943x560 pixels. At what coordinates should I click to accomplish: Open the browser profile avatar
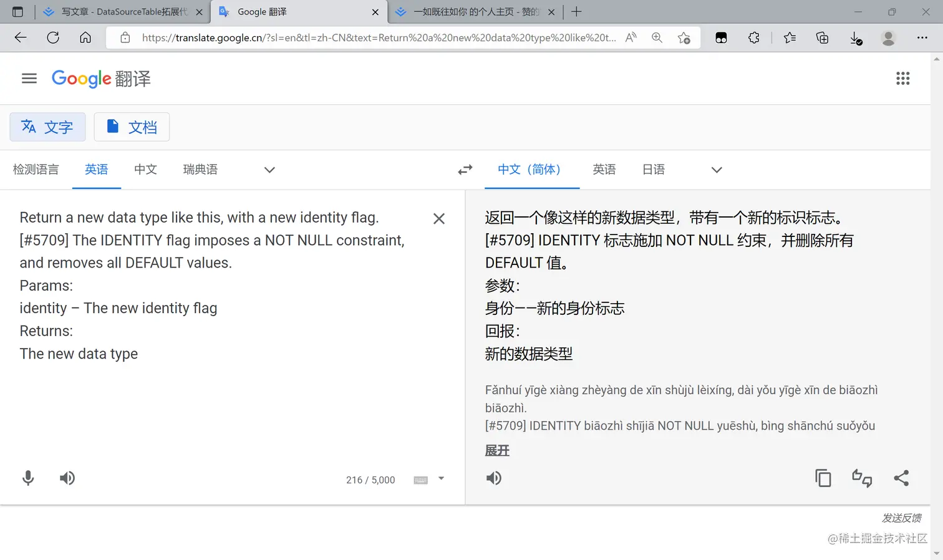tap(889, 37)
